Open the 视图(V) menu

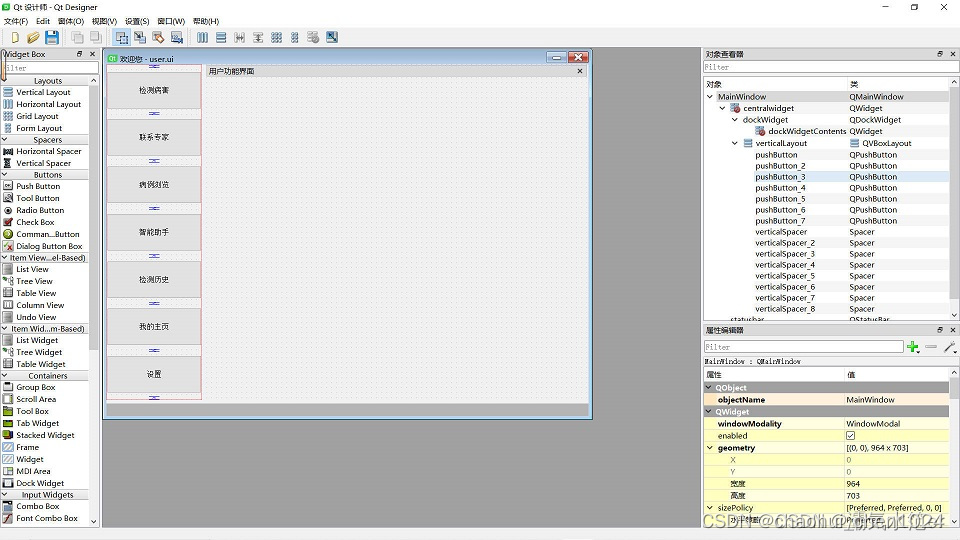click(x=104, y=21)
